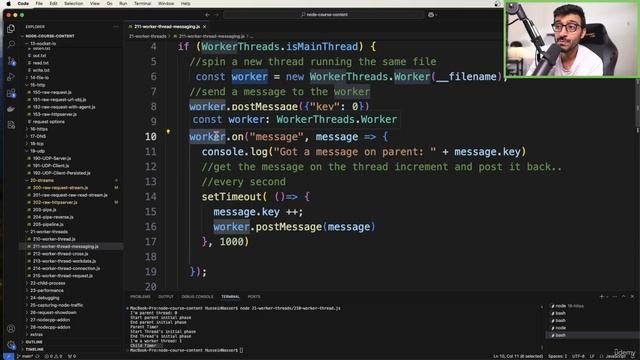Screen dimensions: 640x360
Task: Click the JavaScript language mode status entry
Action: (616, 356)
